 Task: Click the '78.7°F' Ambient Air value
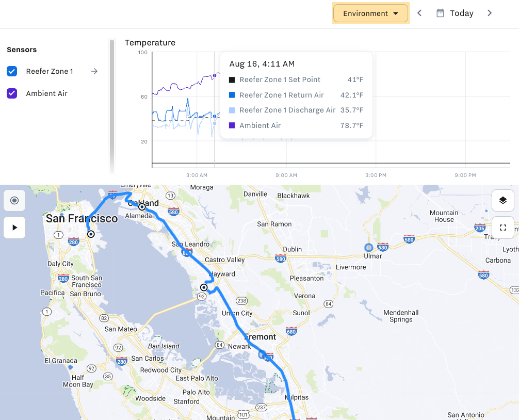352,125
